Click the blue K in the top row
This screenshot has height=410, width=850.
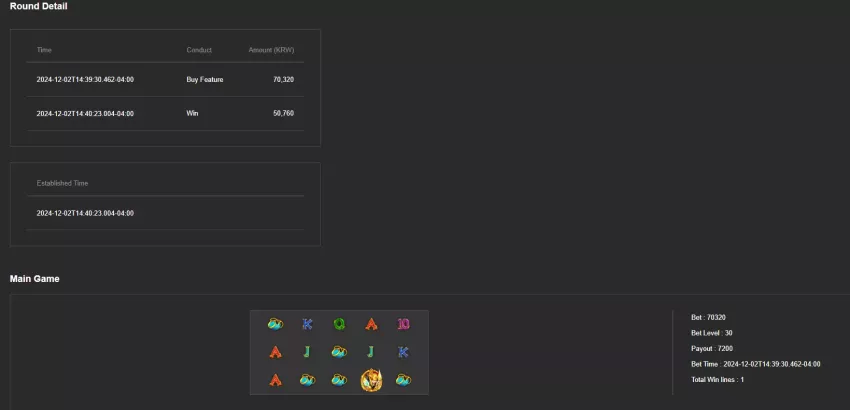point(307,324)
